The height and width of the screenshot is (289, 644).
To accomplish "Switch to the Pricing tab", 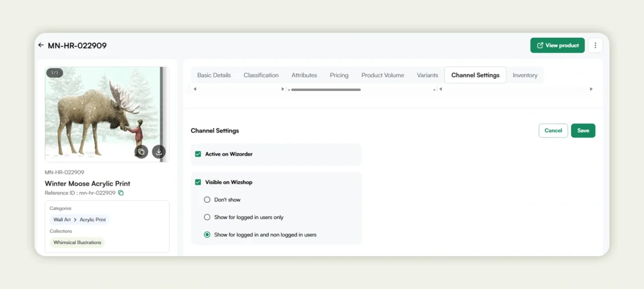I will pos(339,75).
